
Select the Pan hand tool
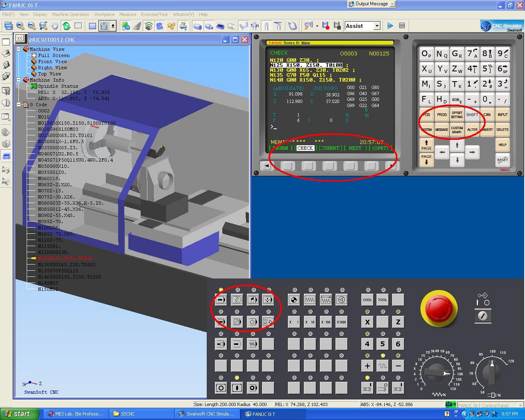coord(54,25)
